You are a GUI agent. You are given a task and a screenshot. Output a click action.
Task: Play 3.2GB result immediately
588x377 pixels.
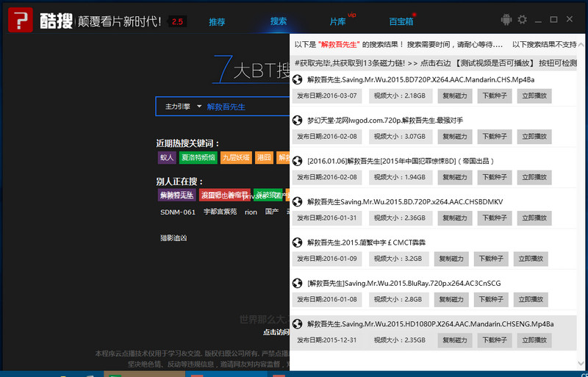[x=531, y=259]
